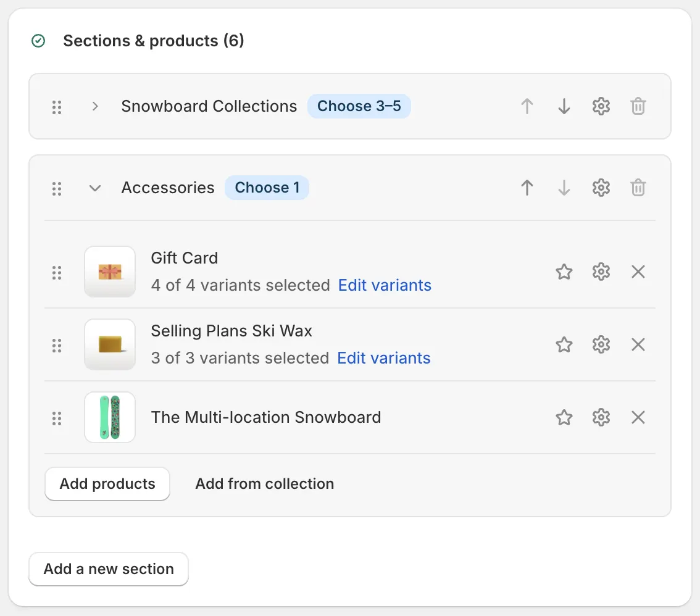
Task: Click the Gift Card product thumbnail
Action: pos(110,272)
